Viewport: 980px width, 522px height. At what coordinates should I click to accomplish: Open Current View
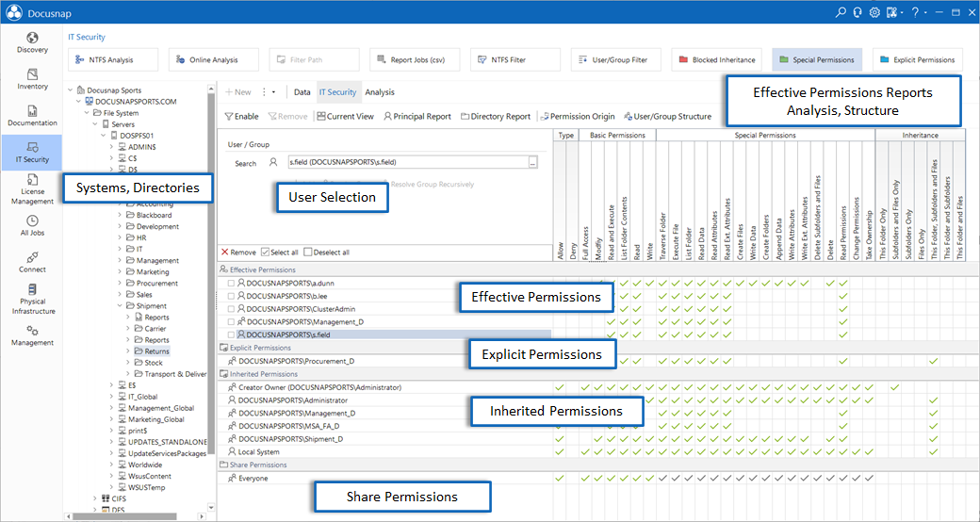pyautogui.click(x=346, y=116)
